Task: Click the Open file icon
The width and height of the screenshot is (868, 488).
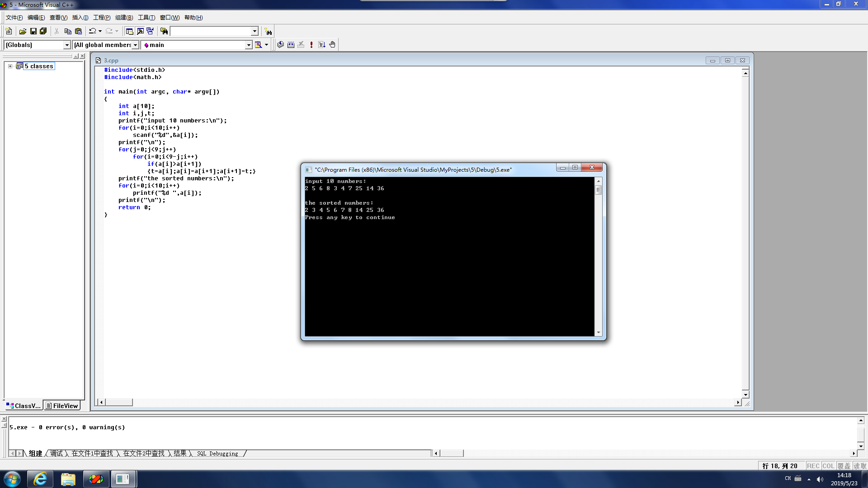Action: point(23,31)
